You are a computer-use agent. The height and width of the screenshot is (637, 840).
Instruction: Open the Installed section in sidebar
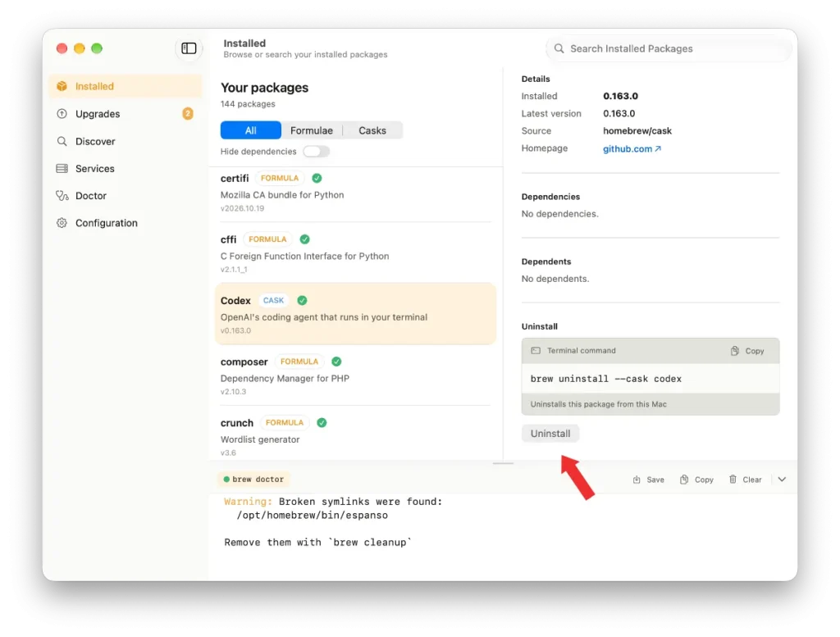tap(126, 86)
